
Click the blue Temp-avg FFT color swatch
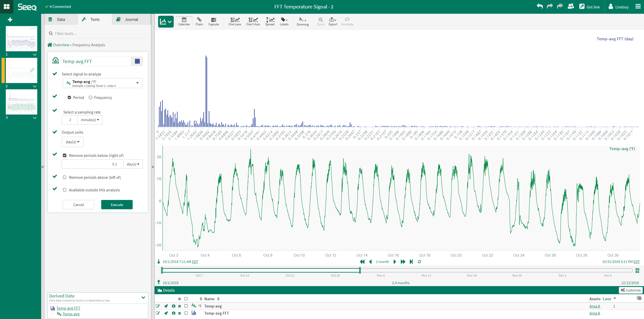[137, 61]
